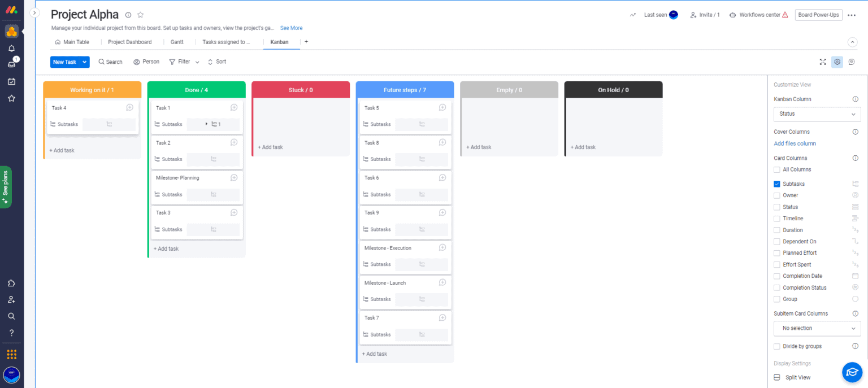
Task: Open sidebar Search
Action: click(11, 316)
